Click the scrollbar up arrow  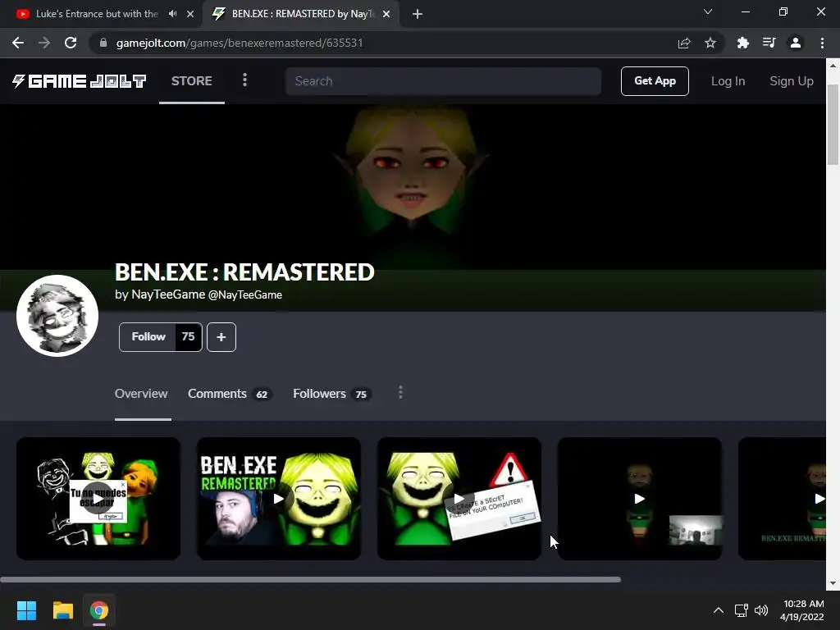coord(833,66)
